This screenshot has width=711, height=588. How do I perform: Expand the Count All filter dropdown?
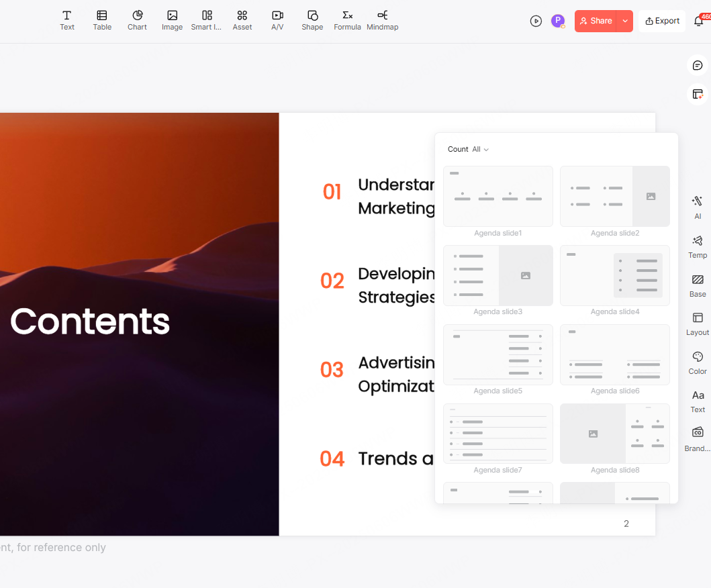[x=479, y=149]
